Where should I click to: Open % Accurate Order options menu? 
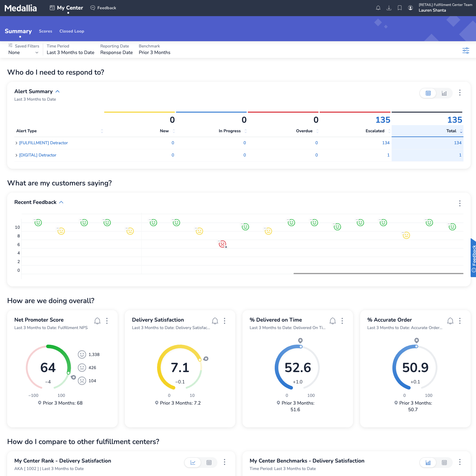(460, 321)
